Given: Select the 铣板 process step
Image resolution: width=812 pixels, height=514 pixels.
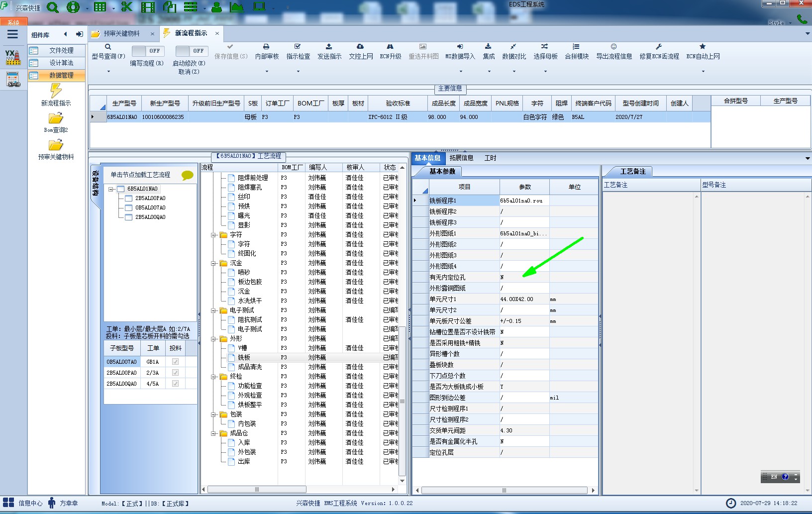Looking at the screenshot, I should pyautogui.click(x=244, y=357).
